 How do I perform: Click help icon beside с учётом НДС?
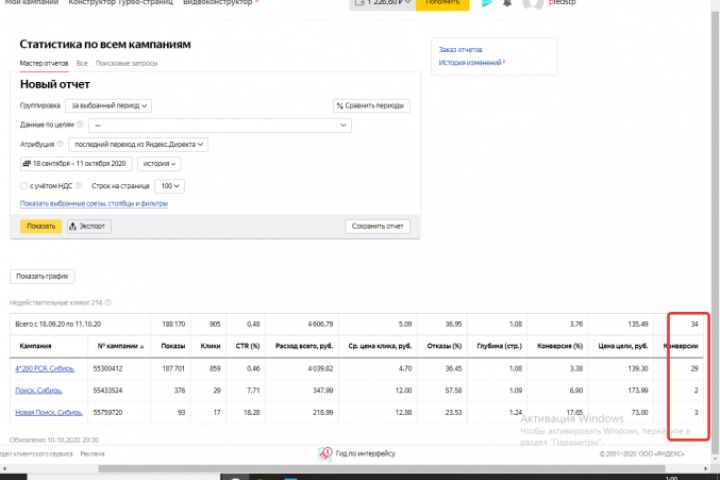[79, 186]
